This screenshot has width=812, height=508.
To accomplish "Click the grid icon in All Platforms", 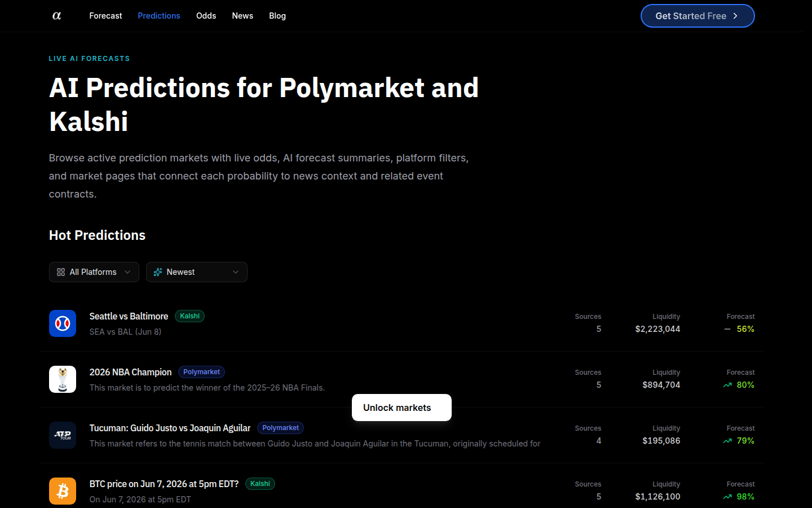I will [x=61, y=272].
